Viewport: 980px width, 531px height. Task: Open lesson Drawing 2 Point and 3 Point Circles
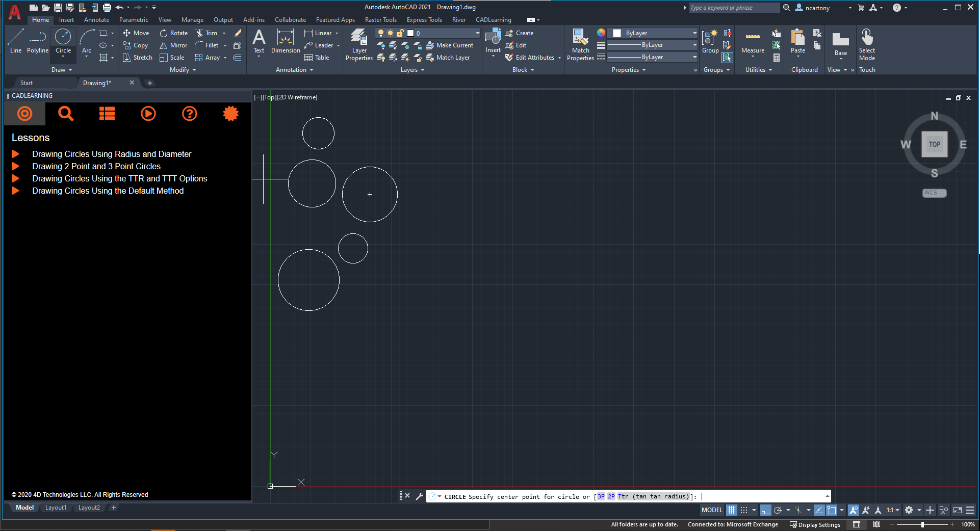(96, 166)
